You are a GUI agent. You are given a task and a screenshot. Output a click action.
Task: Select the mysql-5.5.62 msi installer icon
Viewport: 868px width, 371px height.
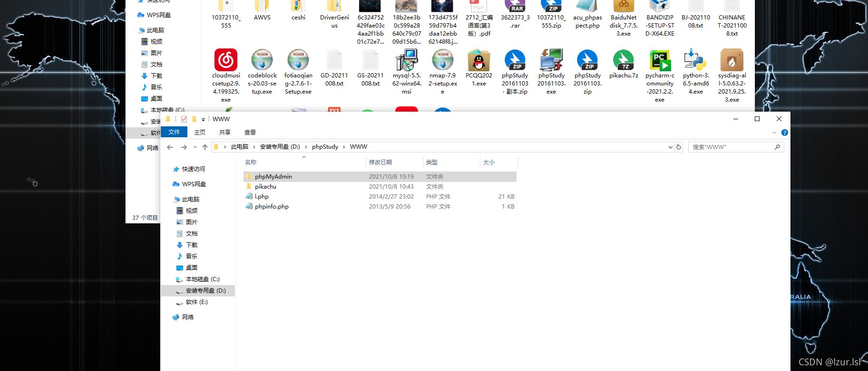pos(407,60)
